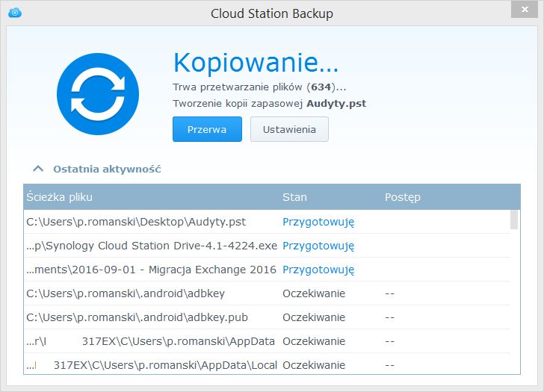Click the large blue sync arrows icon
This screenshot has height=392, width=544.
[x=98, y=94]
